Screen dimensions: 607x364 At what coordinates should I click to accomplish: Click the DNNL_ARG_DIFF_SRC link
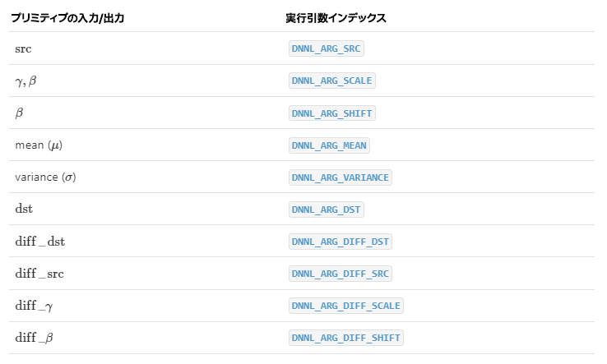coord(341,274)
